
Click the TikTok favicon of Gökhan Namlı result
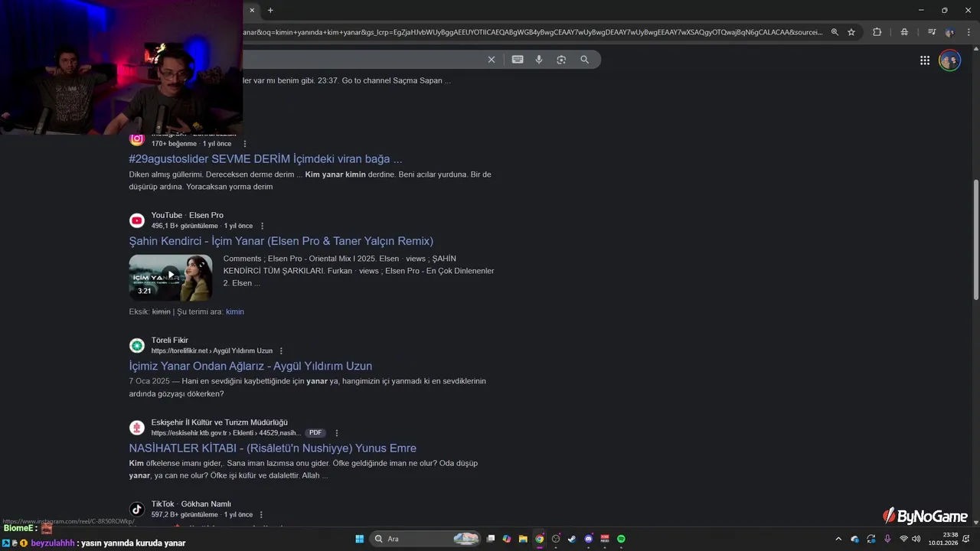[x=137, y=510]
